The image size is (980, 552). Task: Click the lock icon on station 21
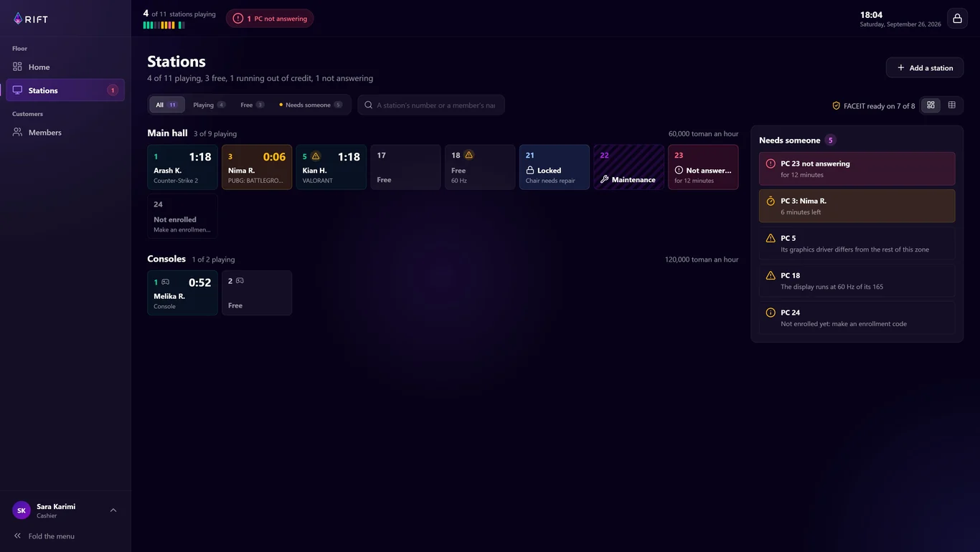pyautogui.click(x=530, y=171)
